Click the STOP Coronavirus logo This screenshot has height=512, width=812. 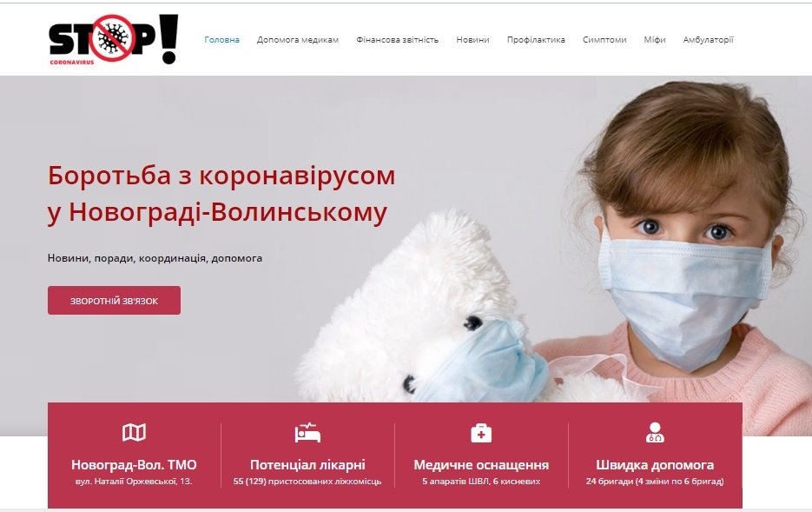point(114,39)
